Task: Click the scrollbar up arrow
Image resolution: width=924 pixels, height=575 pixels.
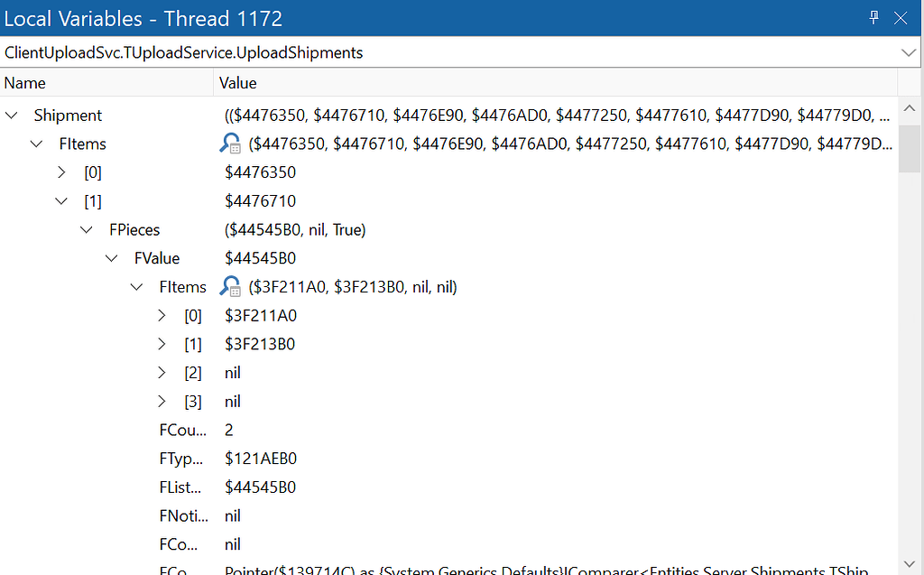Action: (x=910, y=108)
